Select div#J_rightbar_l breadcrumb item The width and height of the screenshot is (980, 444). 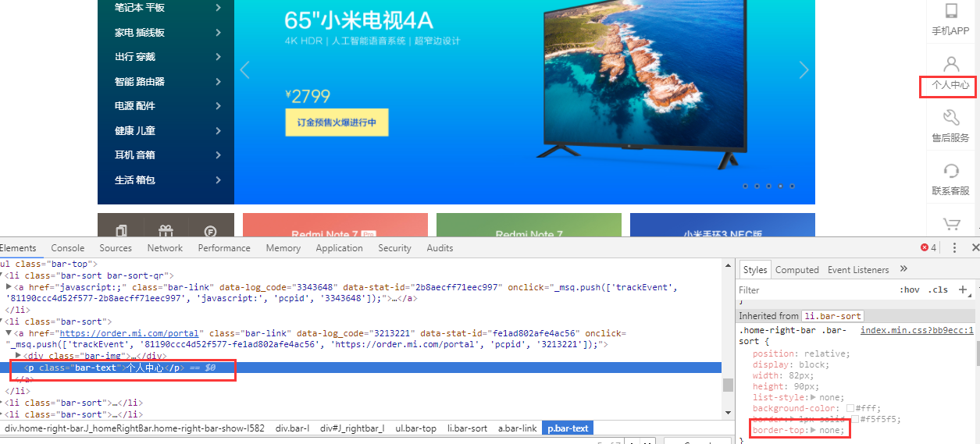click(351, 428)
